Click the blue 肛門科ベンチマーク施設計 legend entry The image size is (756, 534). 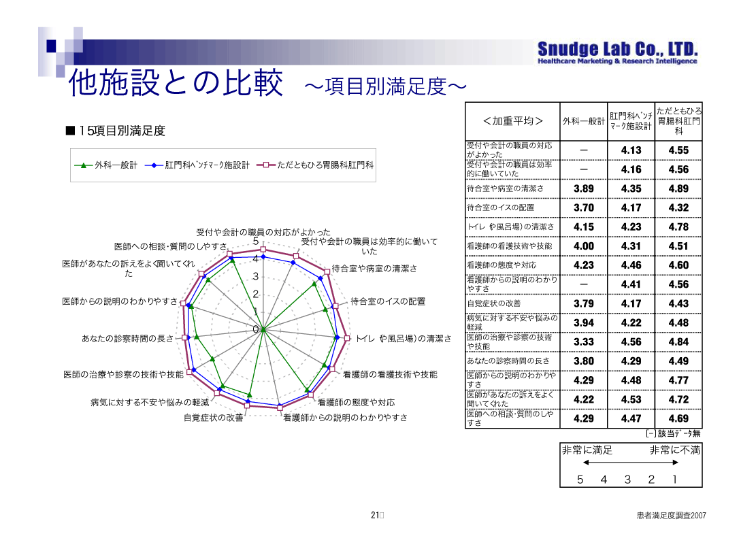[x=197, y=165]
